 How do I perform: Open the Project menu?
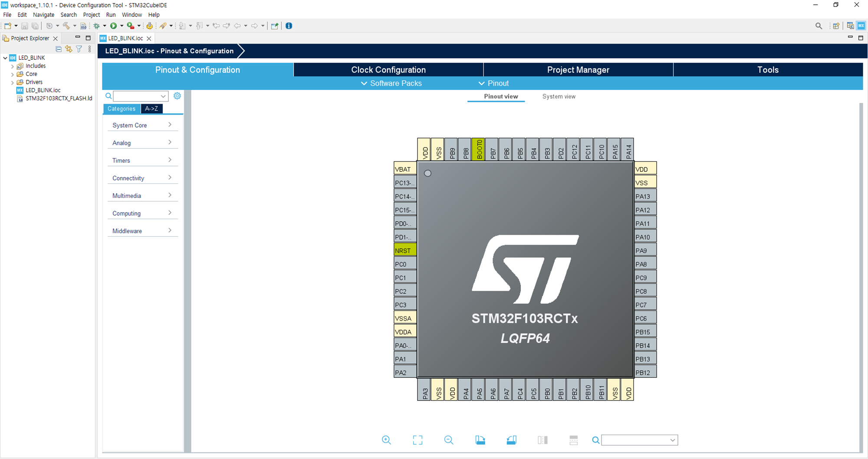[91, 15]
